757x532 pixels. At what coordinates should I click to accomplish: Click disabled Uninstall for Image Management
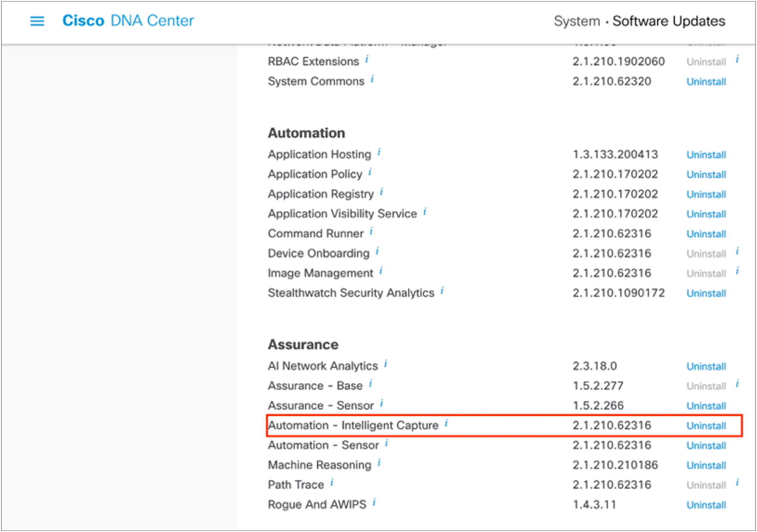706,273
